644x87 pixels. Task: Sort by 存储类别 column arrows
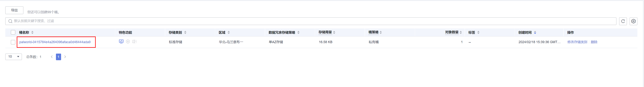click(x=185, y=32)
